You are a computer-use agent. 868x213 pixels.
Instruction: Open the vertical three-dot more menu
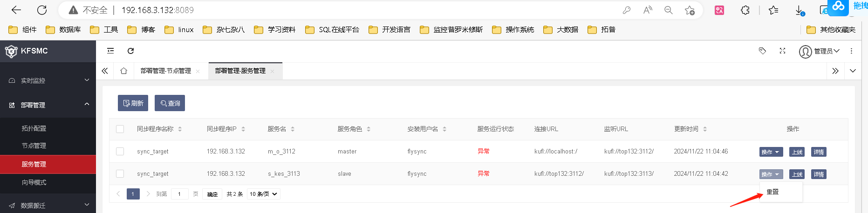851,51
